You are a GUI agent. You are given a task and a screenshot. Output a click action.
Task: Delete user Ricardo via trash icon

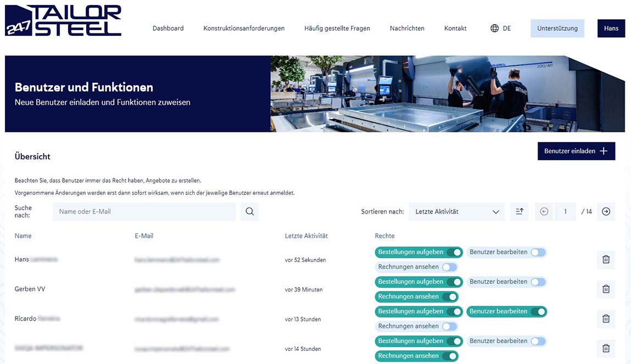coord(606,318)
